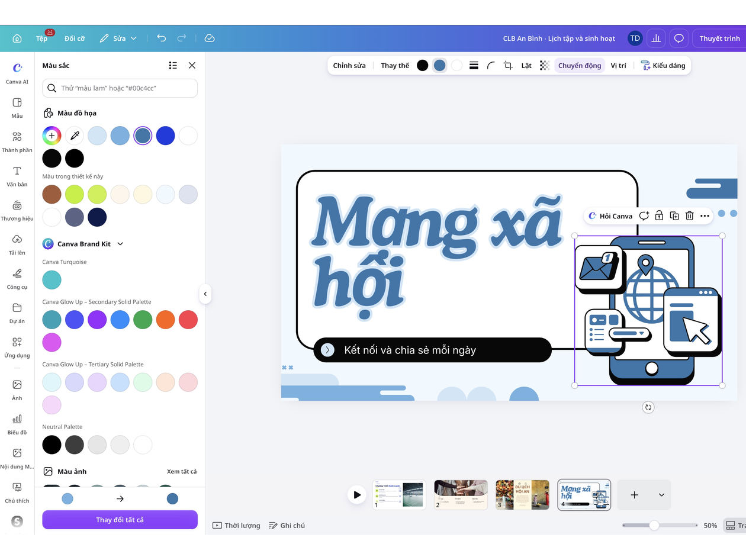Viewport: 746px width, 560px height.
Task: Open TD user avatar
Action: (x=635, y=38)
